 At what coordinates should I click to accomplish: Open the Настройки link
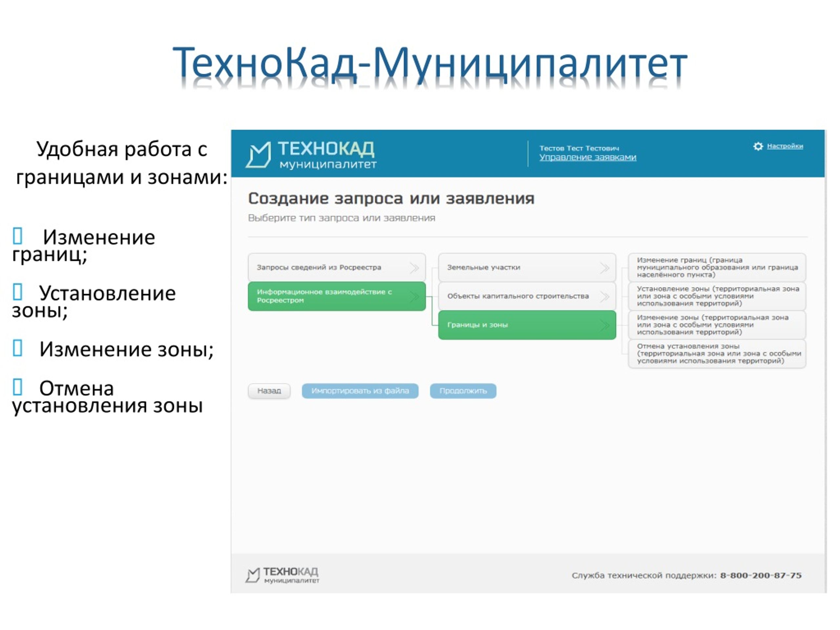(x=785, y=146)
